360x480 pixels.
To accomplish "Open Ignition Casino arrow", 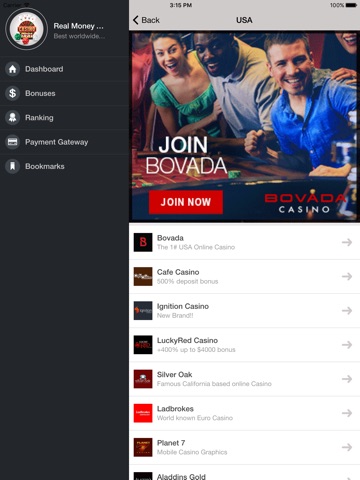I will [347, 311].
